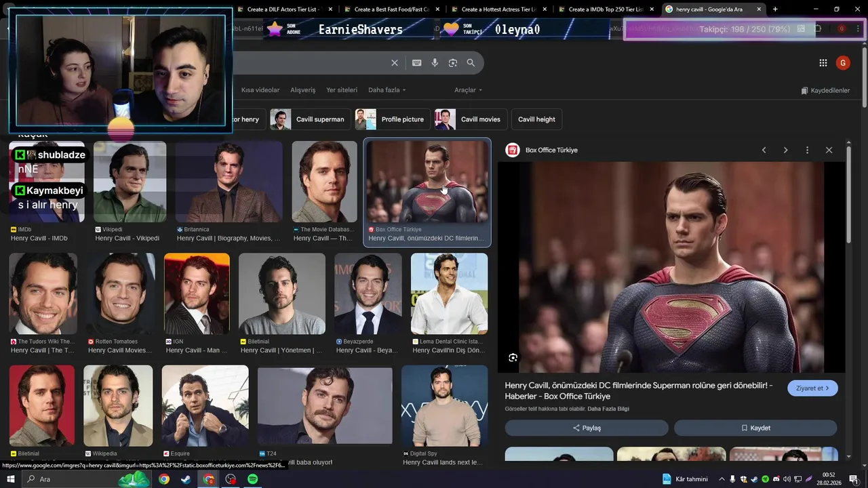Image resolution: width=868 pixels, height=488 pixels.
Task: Open the Google account avatar G
Action: (x=843, y=63)
